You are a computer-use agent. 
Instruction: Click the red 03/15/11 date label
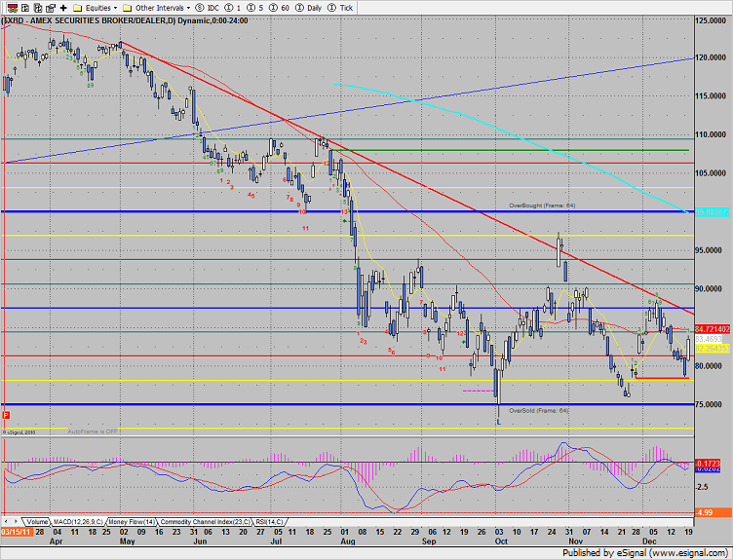pos(16,532)
